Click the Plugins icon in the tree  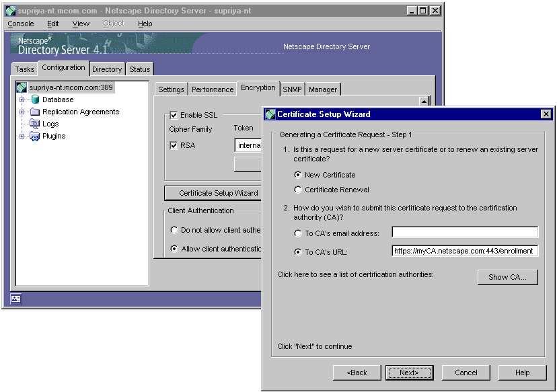[35, 136]
